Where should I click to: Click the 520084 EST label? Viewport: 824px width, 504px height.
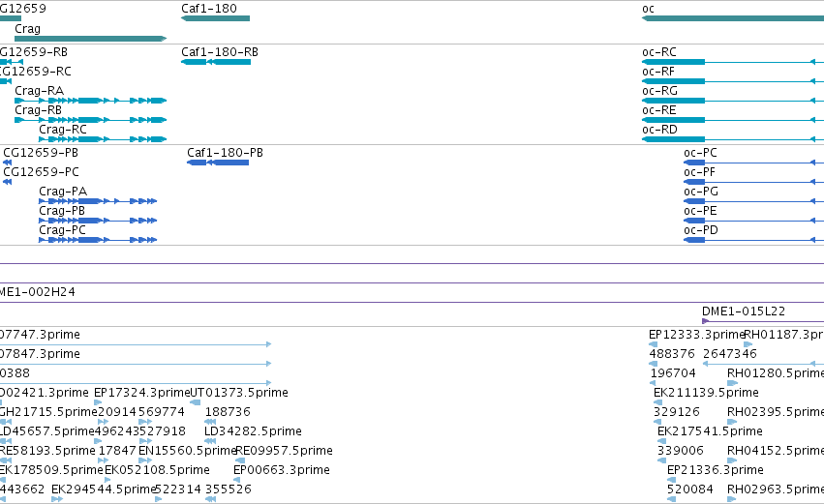pos(690,489)
